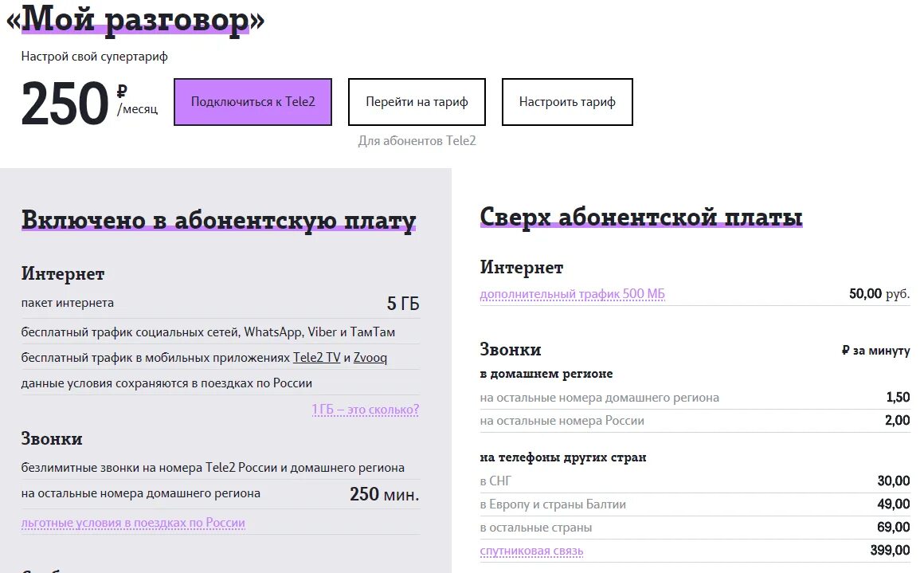Click the «в СНГ» call rate row
924x573 pixels.
point(495,481)
